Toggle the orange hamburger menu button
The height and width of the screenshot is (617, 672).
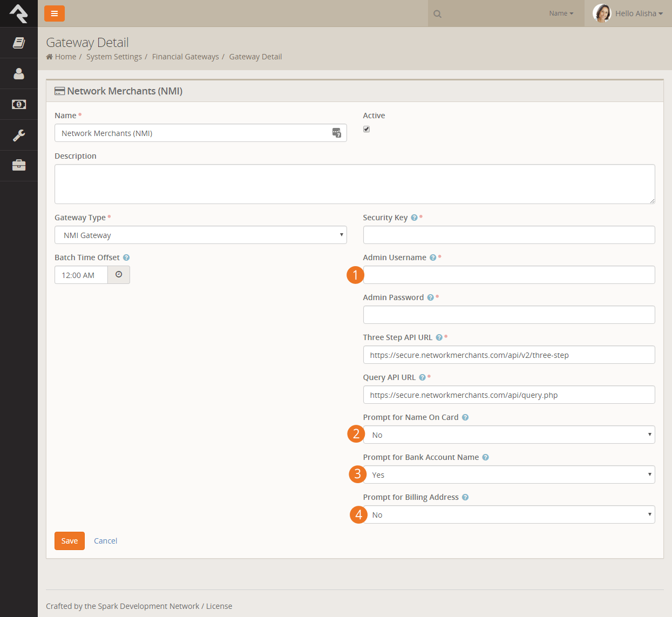(x=55, y=13)
